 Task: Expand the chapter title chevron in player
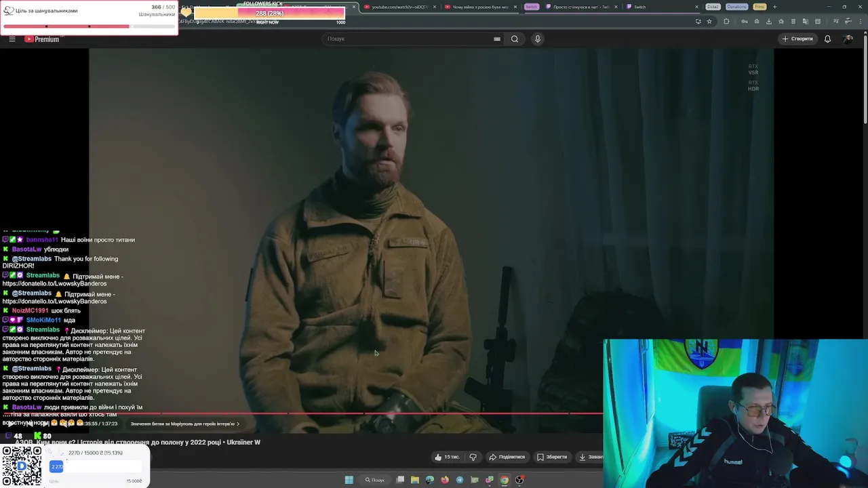[x=238, y=424]
